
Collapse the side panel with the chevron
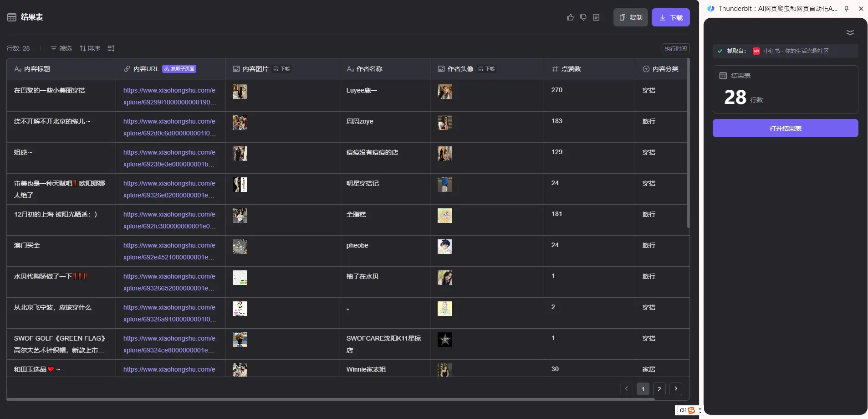click(x=850, y=32)
